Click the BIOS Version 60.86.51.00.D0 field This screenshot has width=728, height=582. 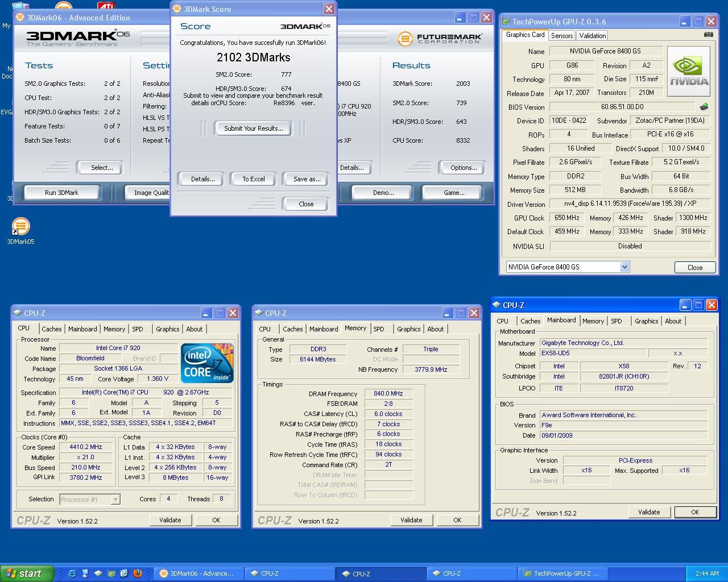coord(622,107)
